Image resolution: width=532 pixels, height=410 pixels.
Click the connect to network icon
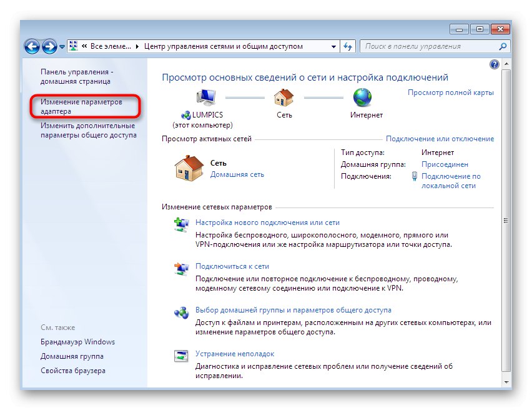pyautogui.click(x=182, y=269)
